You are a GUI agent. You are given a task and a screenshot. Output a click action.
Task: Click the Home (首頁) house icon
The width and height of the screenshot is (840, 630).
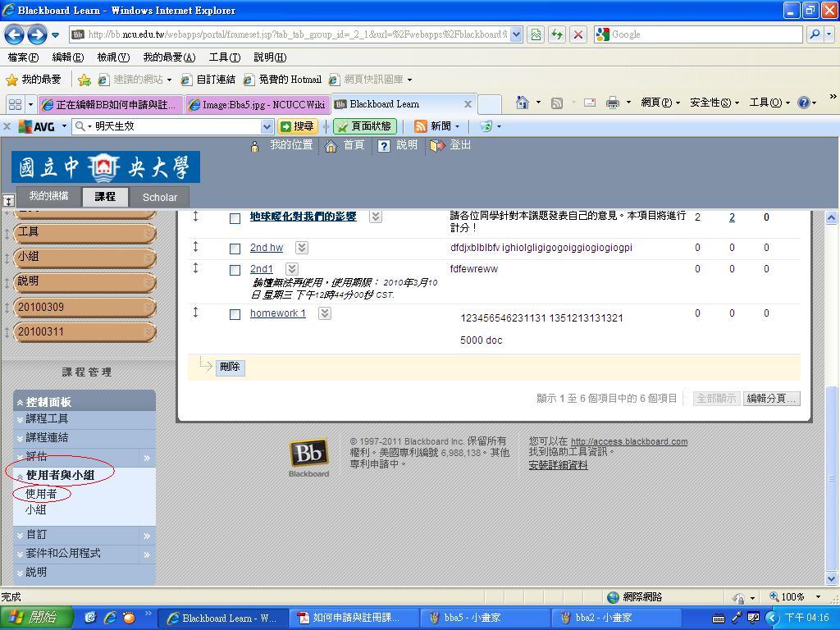[x=331, y=146]
